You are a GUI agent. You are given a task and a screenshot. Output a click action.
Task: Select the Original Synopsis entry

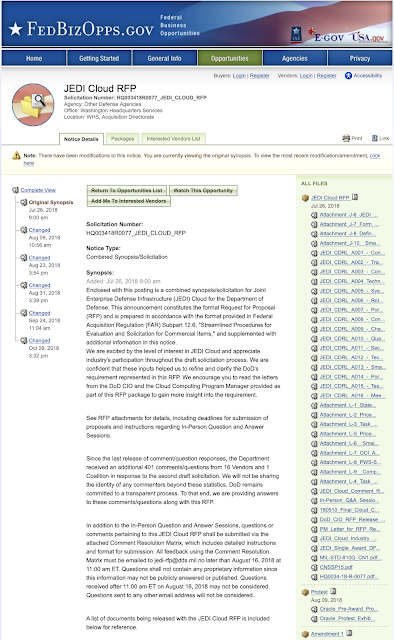51,202
